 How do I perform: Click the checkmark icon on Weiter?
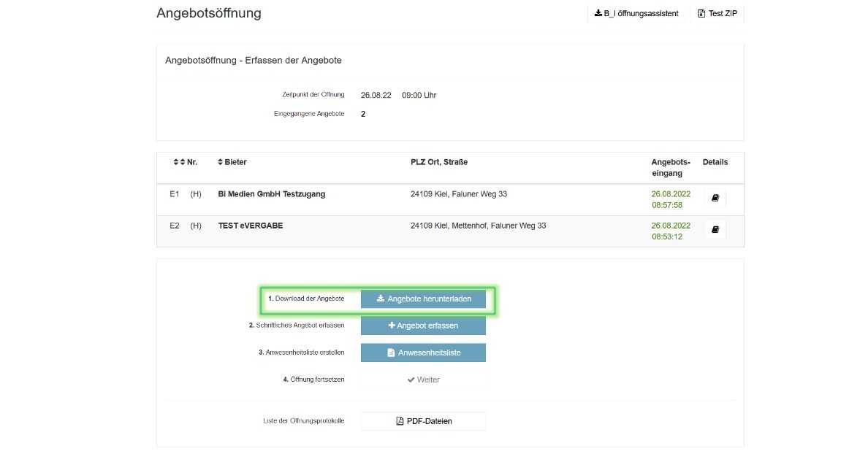coord(411,379)
